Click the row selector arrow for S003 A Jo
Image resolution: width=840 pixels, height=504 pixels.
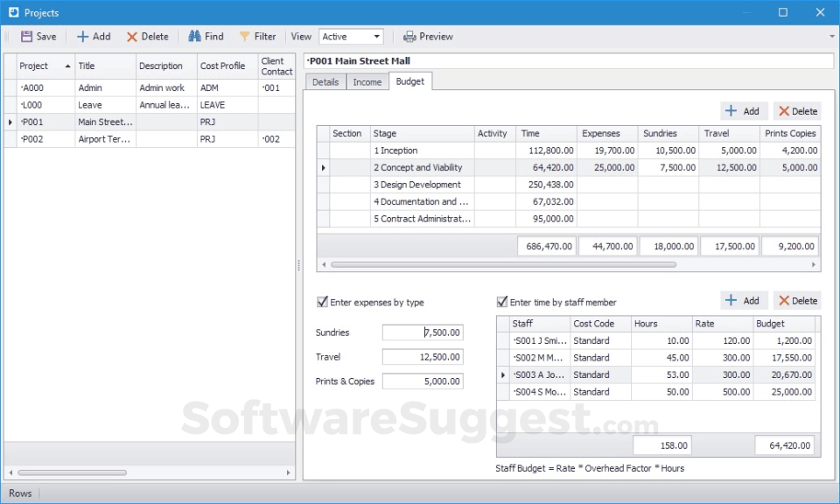[505, 374]
